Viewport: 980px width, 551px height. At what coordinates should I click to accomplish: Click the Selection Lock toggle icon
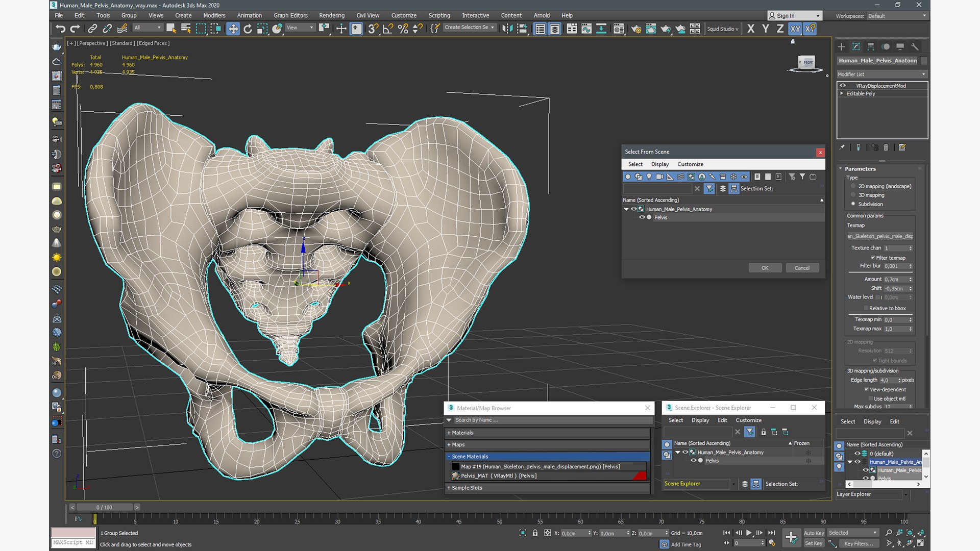(x=535, y=533)
